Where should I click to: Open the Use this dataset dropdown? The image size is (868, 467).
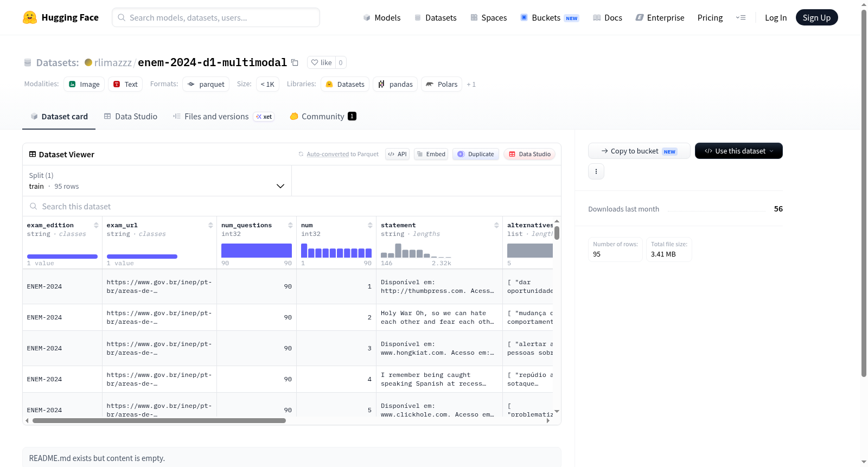click(738, 151)
